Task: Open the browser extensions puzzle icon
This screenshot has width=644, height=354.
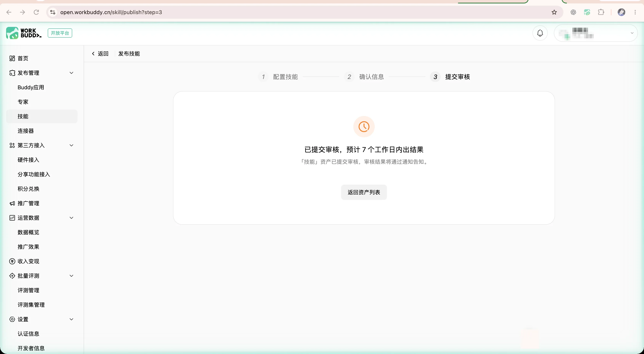Action: pyautogui.click(x=601, y=12)
